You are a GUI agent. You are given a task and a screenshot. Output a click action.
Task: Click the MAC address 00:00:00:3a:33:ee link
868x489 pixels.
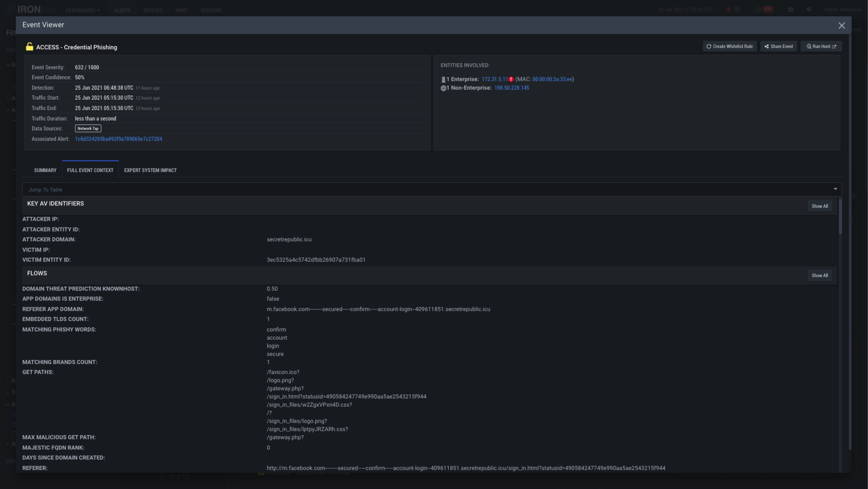[552, 79]
